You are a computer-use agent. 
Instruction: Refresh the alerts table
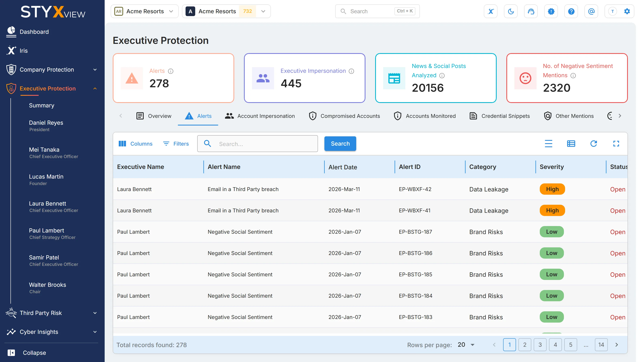click(x=593, y=144)
